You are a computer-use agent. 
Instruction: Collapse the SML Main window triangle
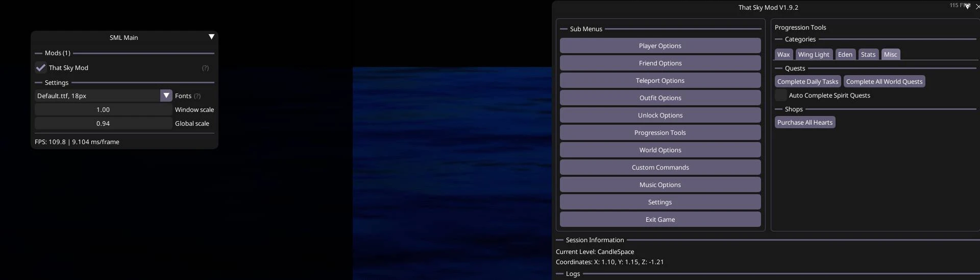point(211,37)
